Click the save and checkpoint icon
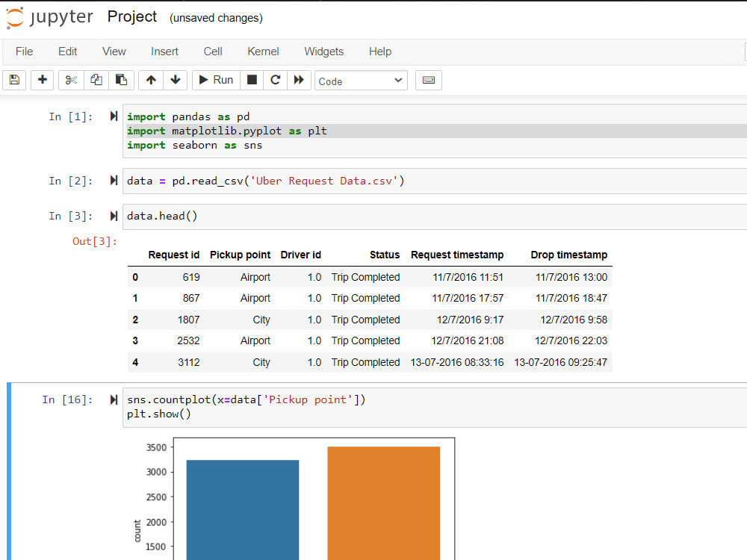Screen dimensions: 747x560 [14, 80]
